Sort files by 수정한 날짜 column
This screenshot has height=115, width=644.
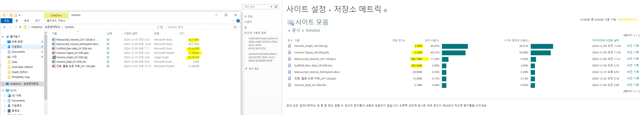[x=131, y=33]
